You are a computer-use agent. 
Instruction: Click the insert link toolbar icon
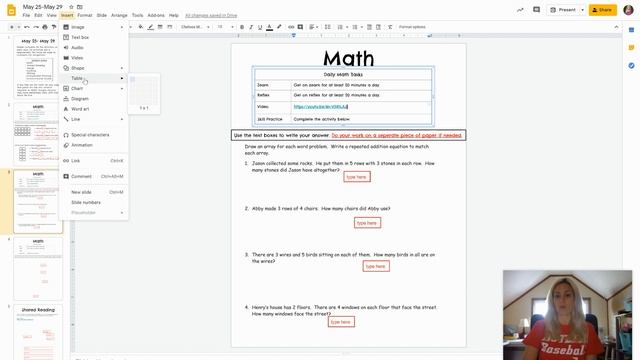(291, 27)
